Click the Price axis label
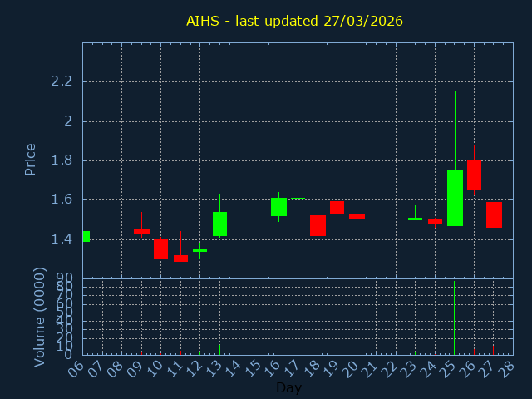Screen dimensions: 532x399 tap(31, 159)
